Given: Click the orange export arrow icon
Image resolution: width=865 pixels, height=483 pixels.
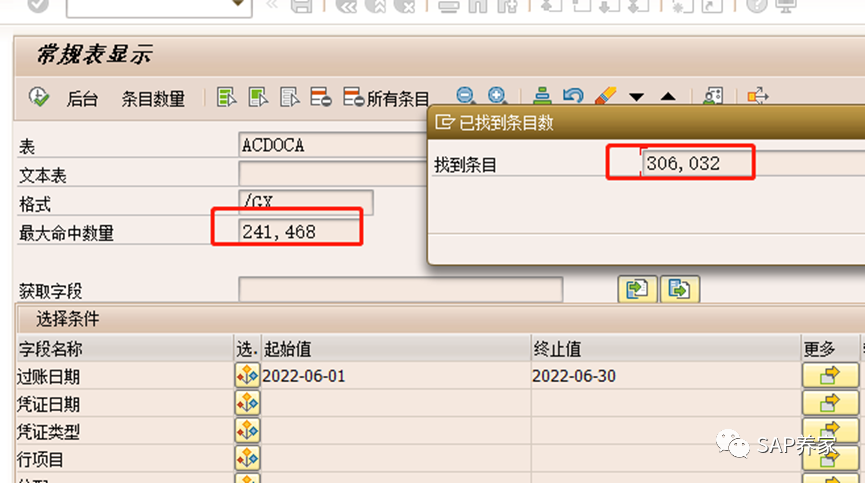Looking at the screenshot, I should [758, 96].
